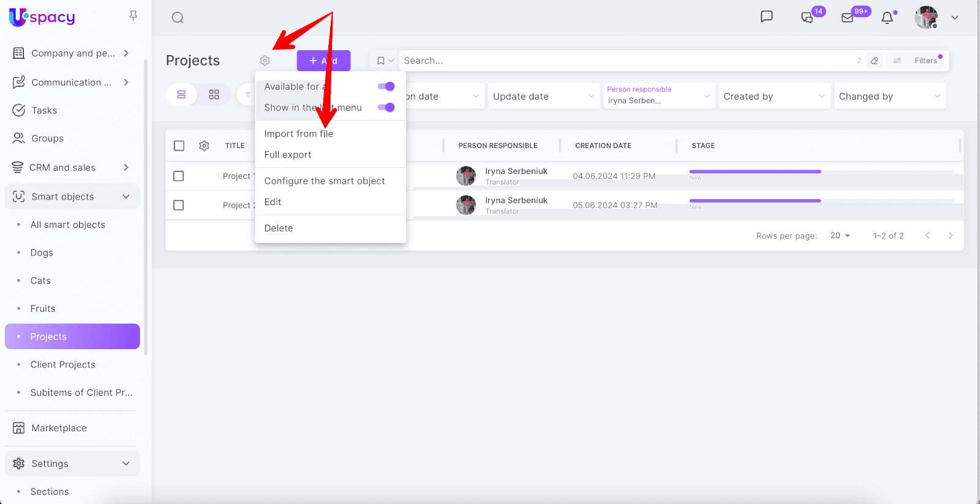Open the search magnifier in the top bar

coord(178,18)
